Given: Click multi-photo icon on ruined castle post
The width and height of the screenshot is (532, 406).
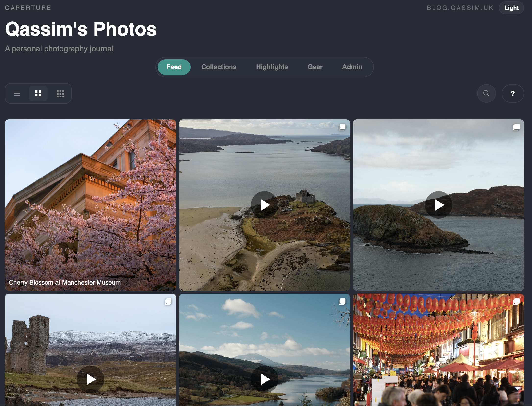Looking at the screenshot, I should point(168,301).
